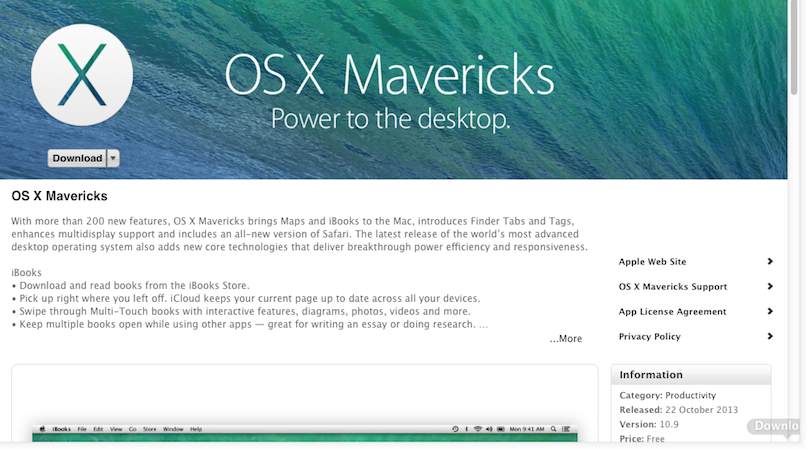Screen dimensions: 807x450
Task: Click the OS X Mavericks round X icon
Action: click(82, 75)
